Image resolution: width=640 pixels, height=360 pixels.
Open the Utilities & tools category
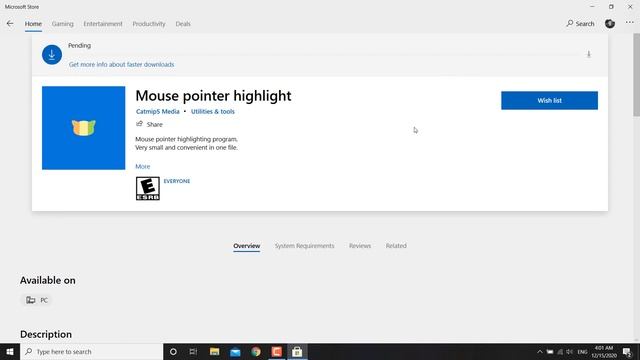tap(213, 111)
